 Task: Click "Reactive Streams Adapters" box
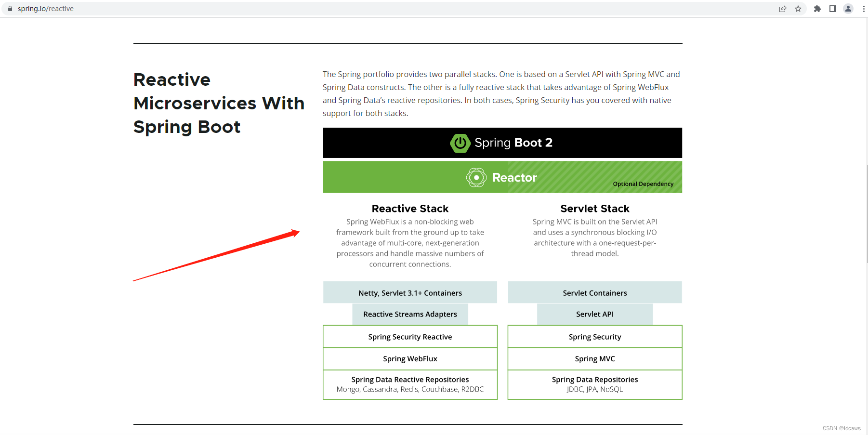tap(410, 314)
